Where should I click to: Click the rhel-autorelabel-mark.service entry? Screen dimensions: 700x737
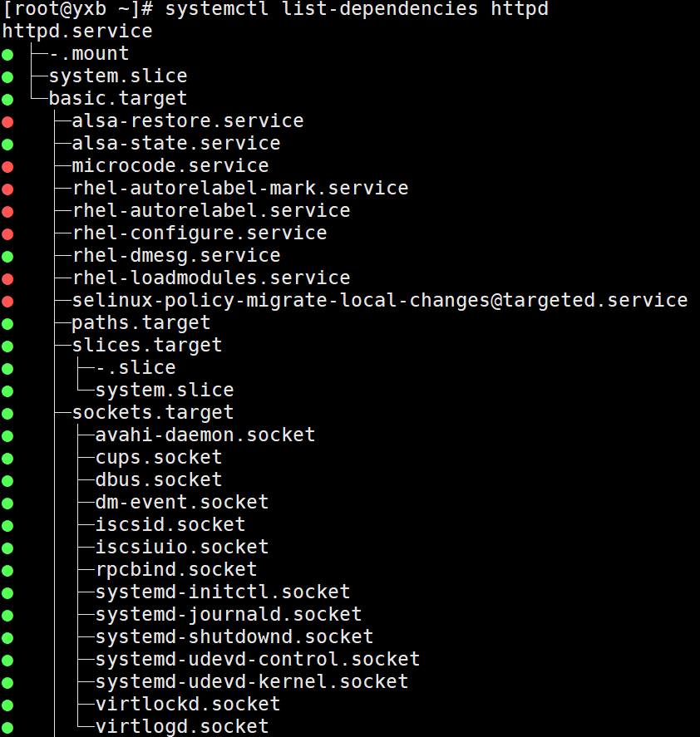[240, 188]
